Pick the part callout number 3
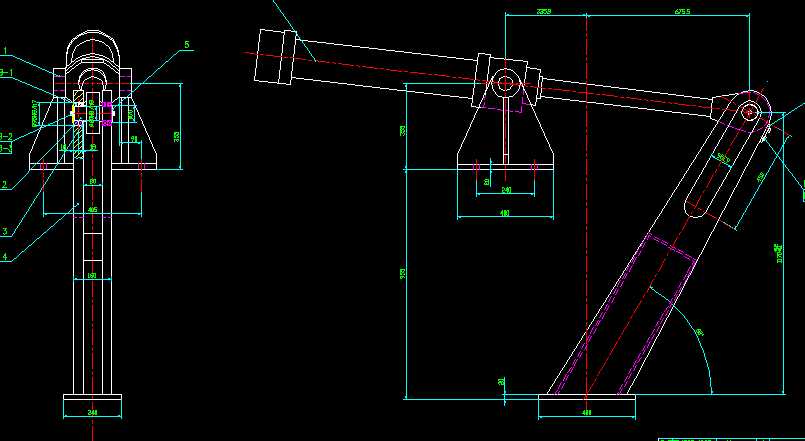 tap(5, 232)
